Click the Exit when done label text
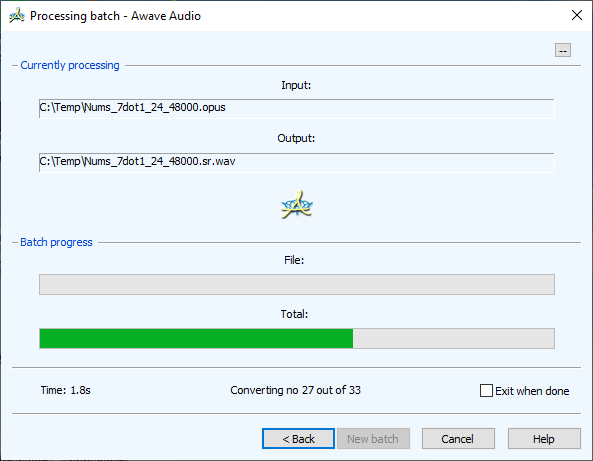Viewport: 593px width, 461px height. 532,391
